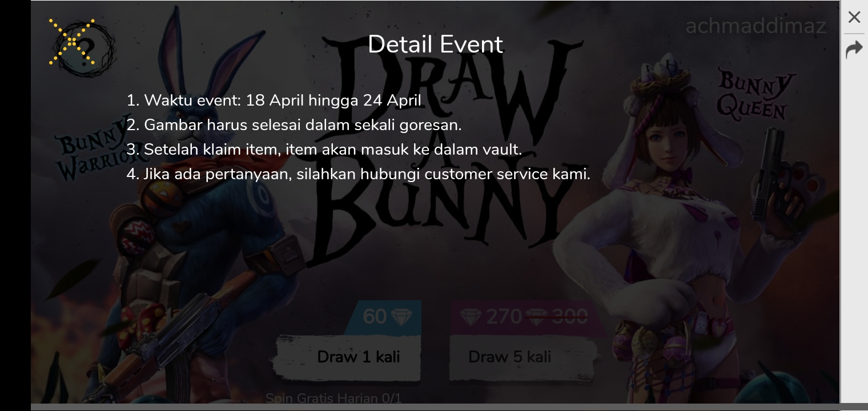This screenshot has width=868, height=411.
Task: Click the diamond icon beside 60
Action: (401, 317)
